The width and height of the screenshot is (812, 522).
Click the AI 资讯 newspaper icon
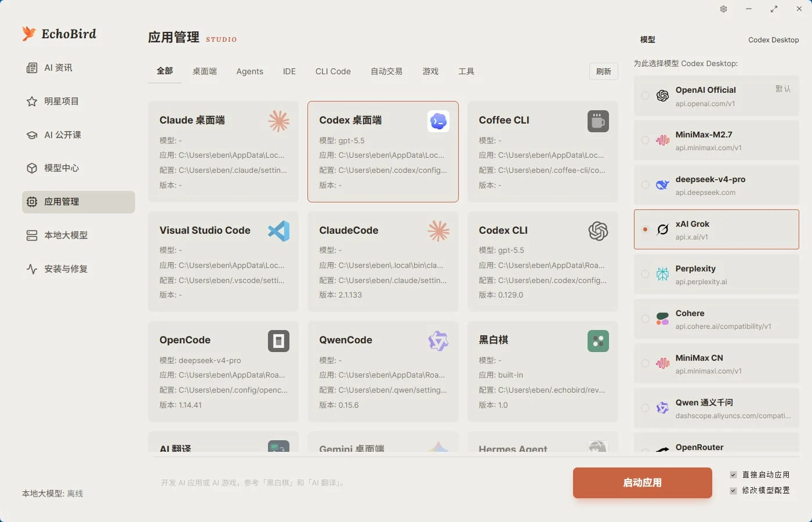click(32, 68)
